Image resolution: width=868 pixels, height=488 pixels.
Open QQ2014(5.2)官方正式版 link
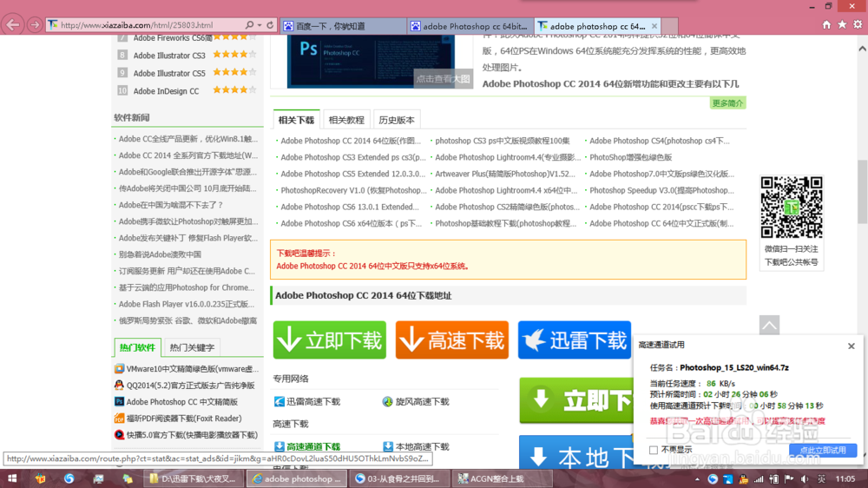190,386
